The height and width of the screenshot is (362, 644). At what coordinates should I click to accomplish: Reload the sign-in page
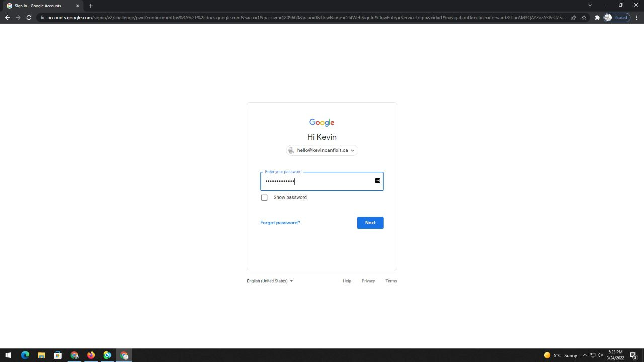coord(29,17)
